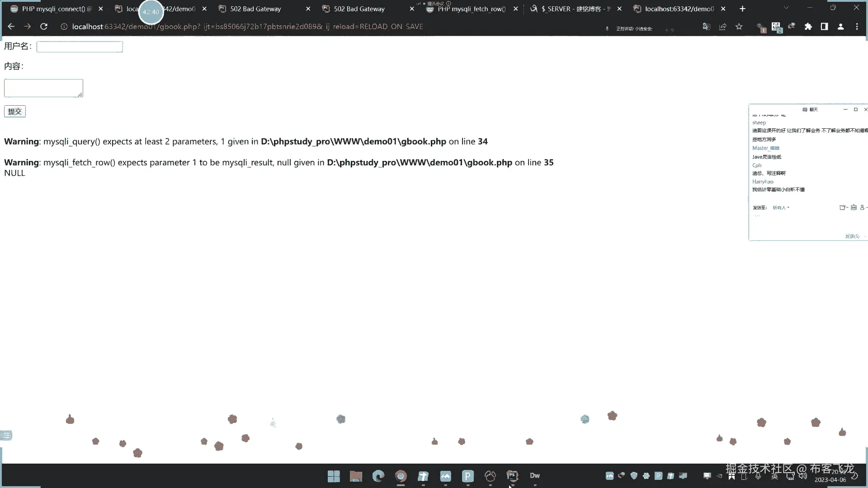Screen dimensions: 868x488
Task: Click the share page icon
Action: [x=722, y=27]
